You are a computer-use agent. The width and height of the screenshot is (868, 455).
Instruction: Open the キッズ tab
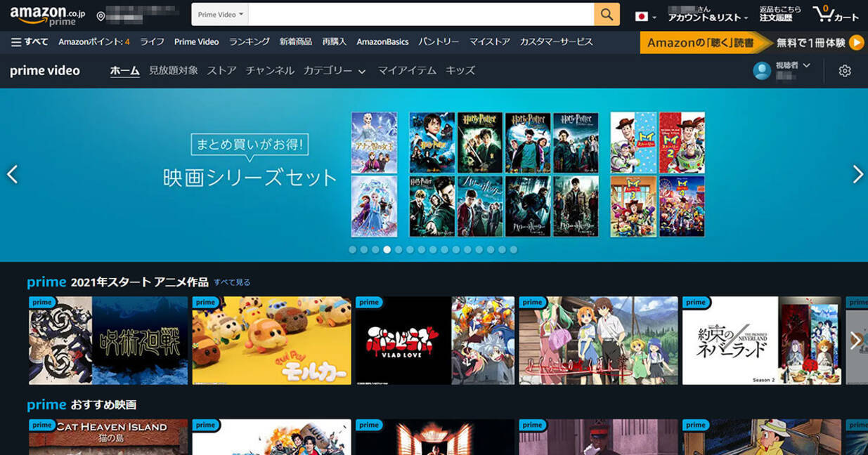pos(460,71)
